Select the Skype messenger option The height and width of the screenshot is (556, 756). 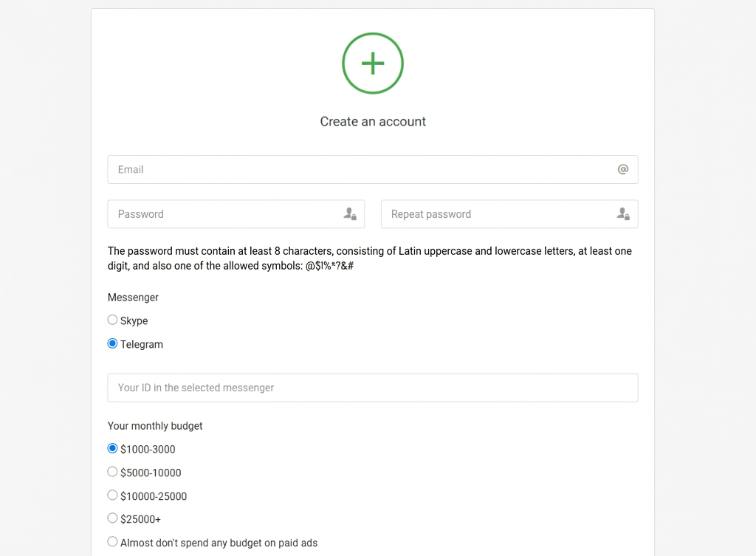click(112, 320)
